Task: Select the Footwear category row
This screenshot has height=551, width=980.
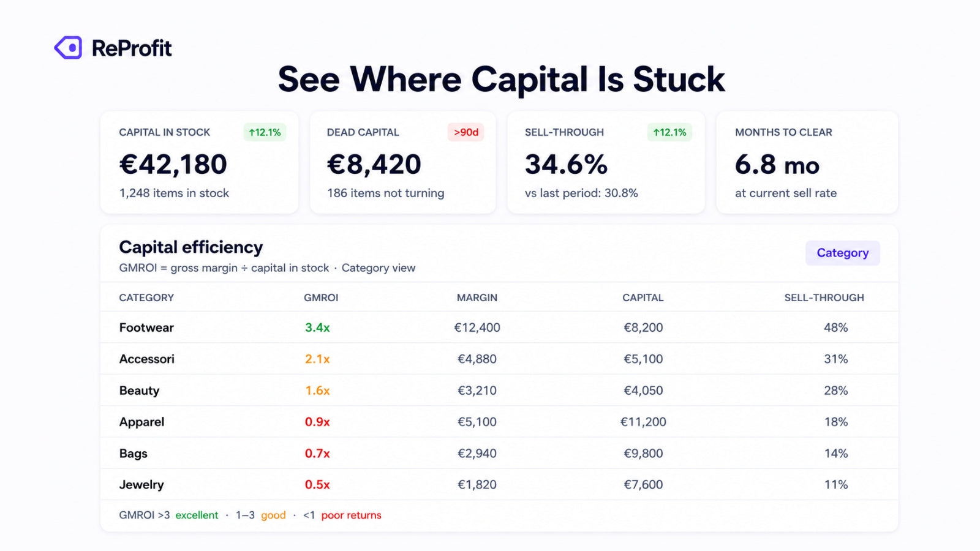Action: click(499, 328)
